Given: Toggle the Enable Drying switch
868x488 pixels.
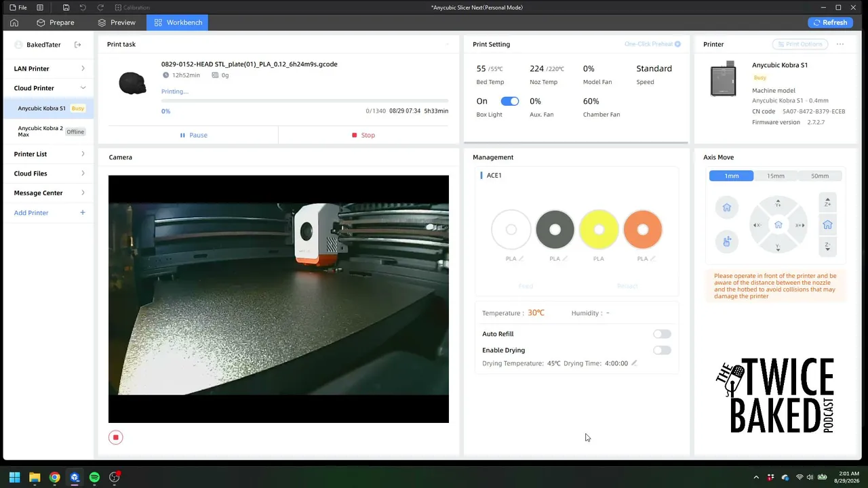Looking at the screenshot, I should (662, 350).
